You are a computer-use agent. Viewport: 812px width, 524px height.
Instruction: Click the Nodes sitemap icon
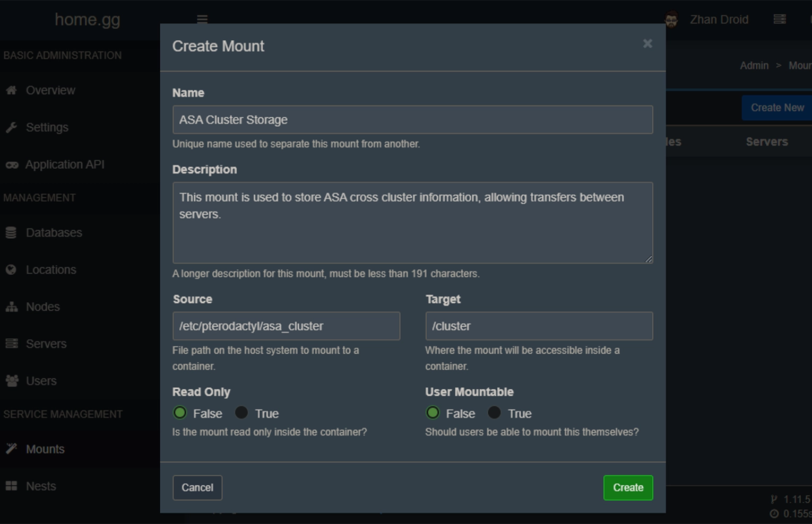click(x=11, y=307)
